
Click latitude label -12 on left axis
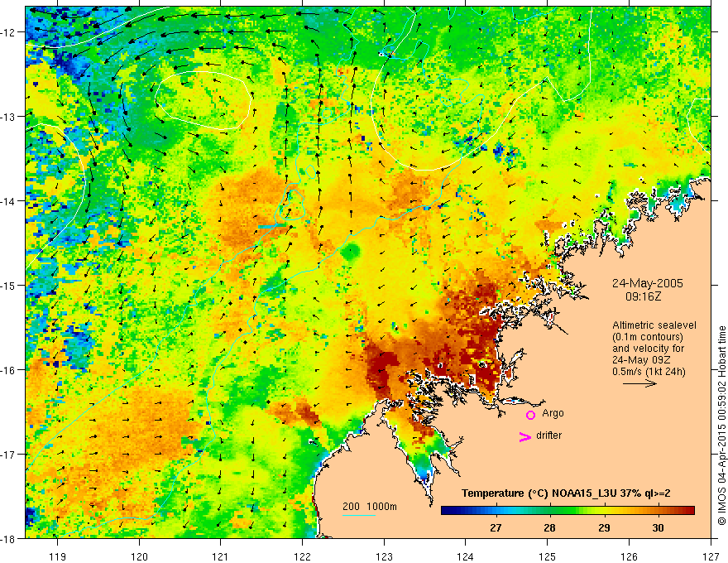[x=8, y=32]
